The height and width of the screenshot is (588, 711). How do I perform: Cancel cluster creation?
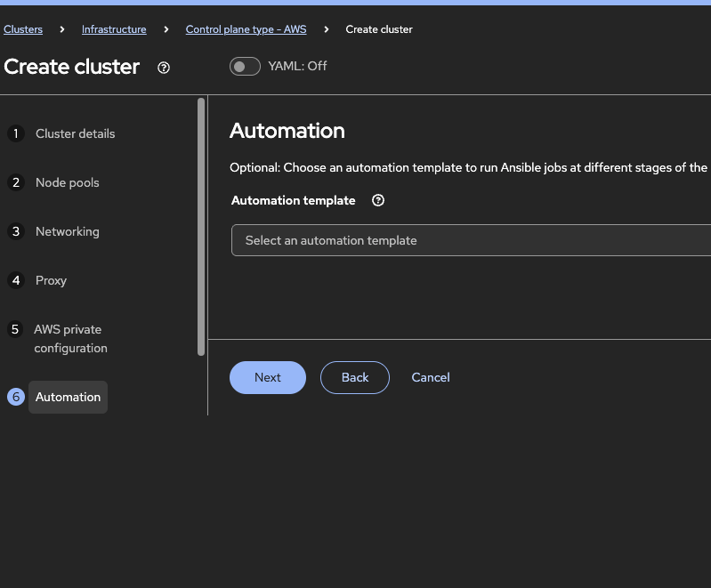point(430,377)
